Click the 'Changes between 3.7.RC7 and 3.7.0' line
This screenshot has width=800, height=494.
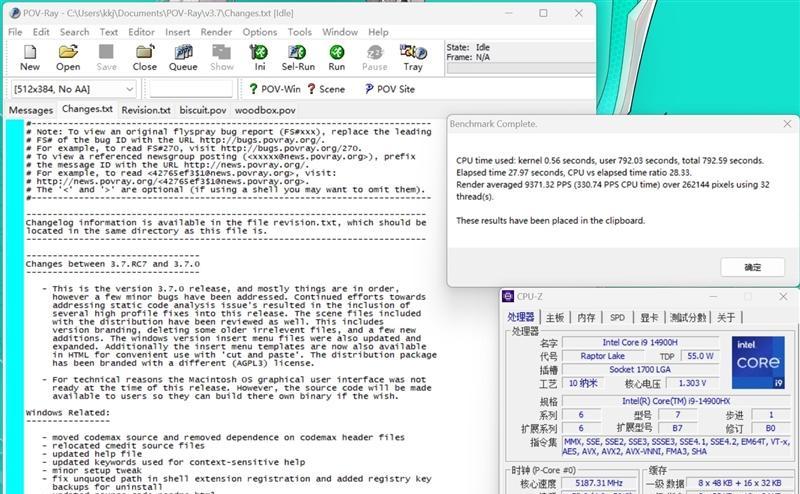click(113, 264)
